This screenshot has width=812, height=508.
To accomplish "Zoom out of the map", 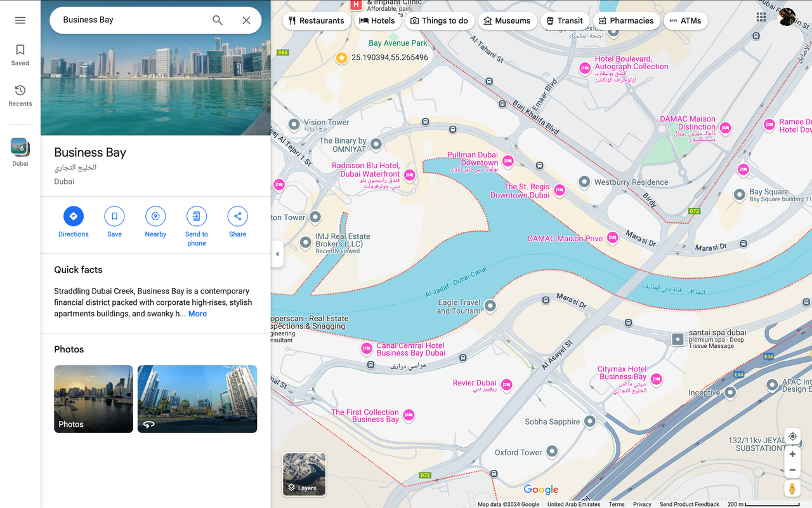I will click(792, 471).
